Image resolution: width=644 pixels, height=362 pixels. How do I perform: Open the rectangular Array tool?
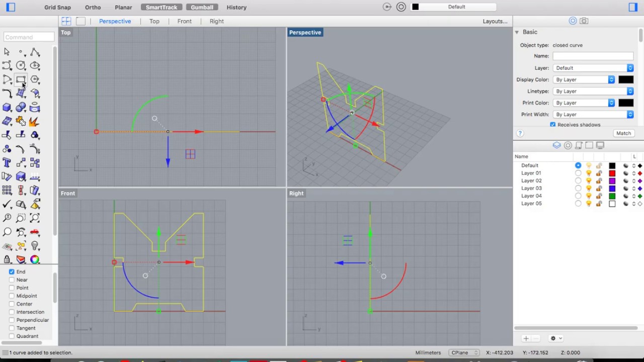coord(7,190)
